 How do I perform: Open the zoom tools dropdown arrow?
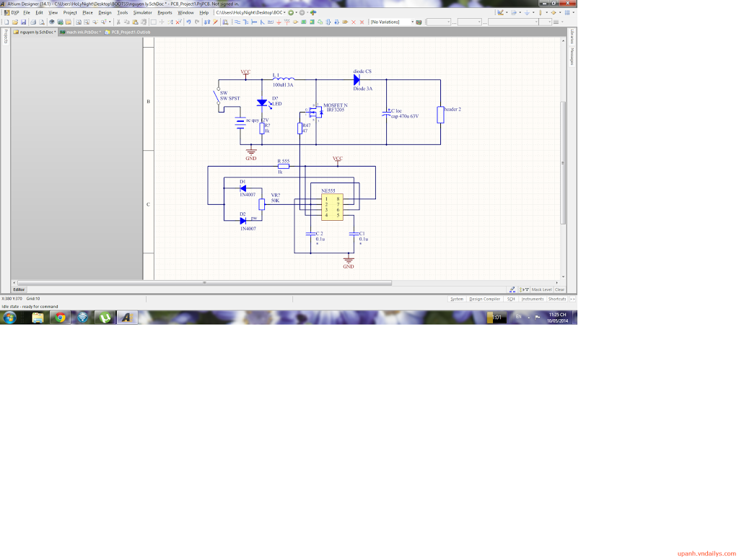point(110,22)
